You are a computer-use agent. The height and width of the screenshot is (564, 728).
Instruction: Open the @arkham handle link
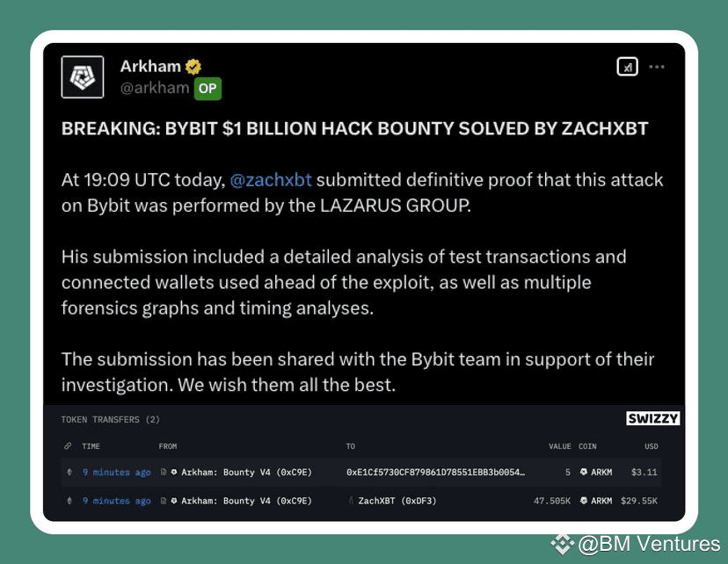pyautogui.click(x=155, y=87)
